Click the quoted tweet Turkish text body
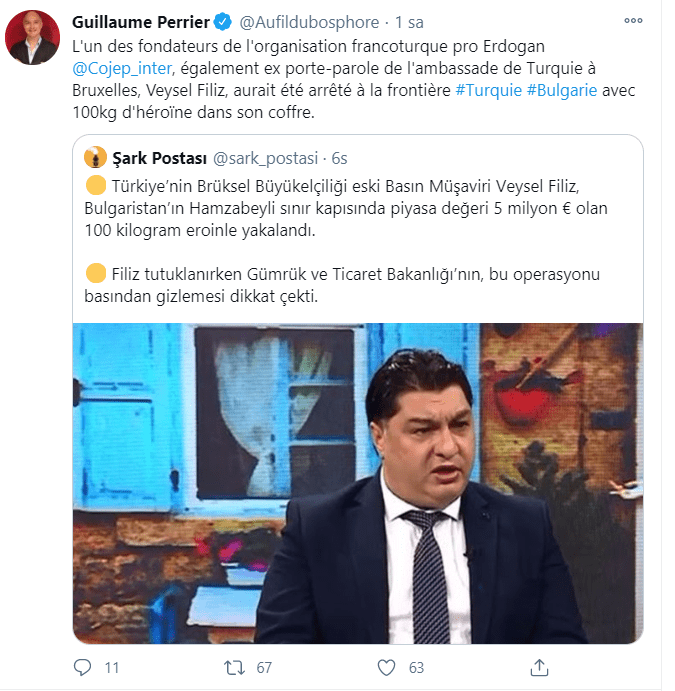 coord(346,241)
